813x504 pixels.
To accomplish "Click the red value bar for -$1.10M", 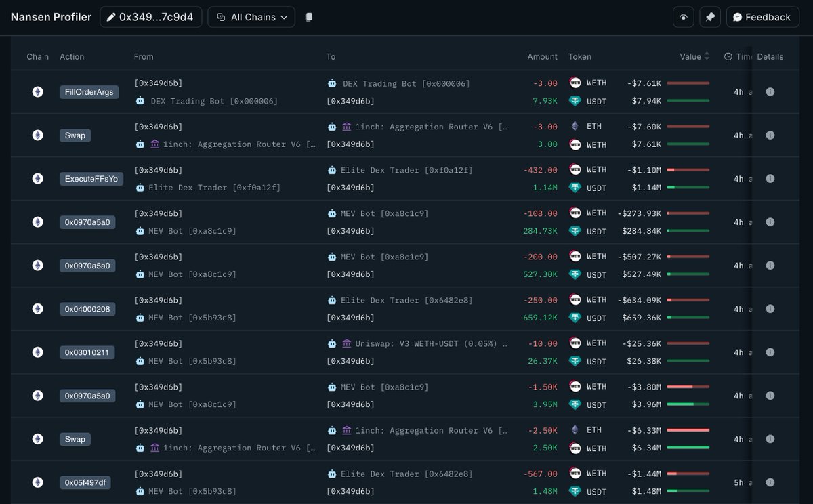I will coord(688,170).
